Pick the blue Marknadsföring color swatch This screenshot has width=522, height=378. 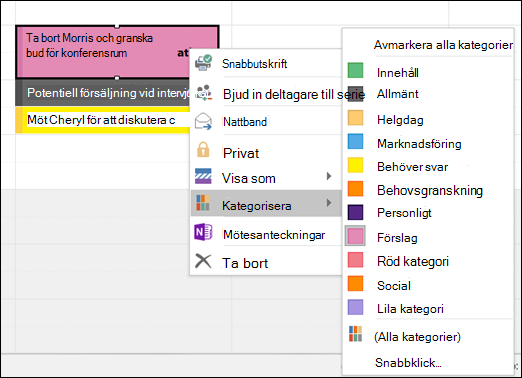[355, 141]
